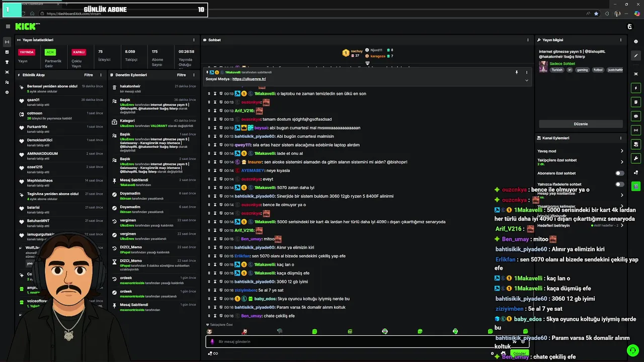The height and width of the screenshot is (362, 644).
Task: Click the browser bookmark star icon
Action: 596,14
